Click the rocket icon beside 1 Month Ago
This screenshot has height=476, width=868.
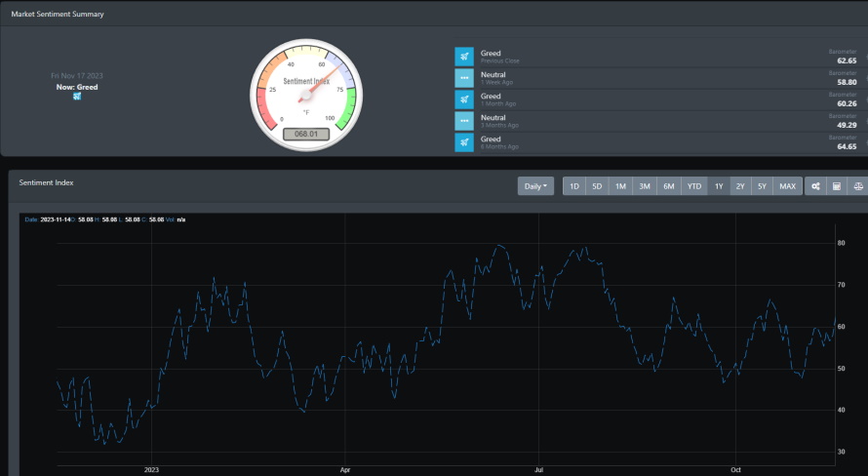tap(464, 99)
